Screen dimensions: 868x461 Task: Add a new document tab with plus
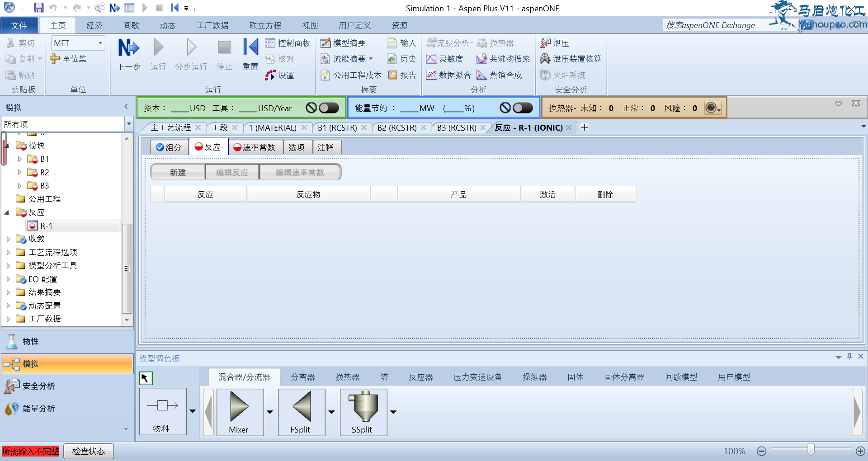click(584, 127)
